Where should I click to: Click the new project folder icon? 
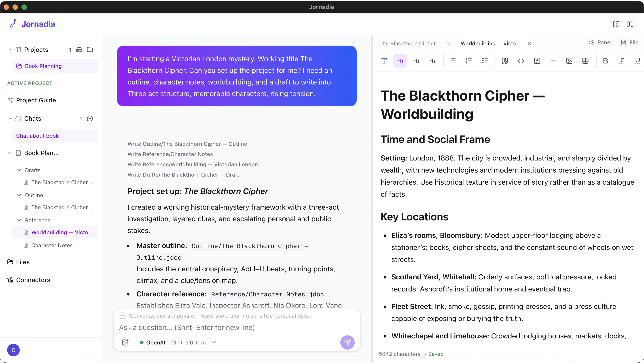(x=90, y=49)
